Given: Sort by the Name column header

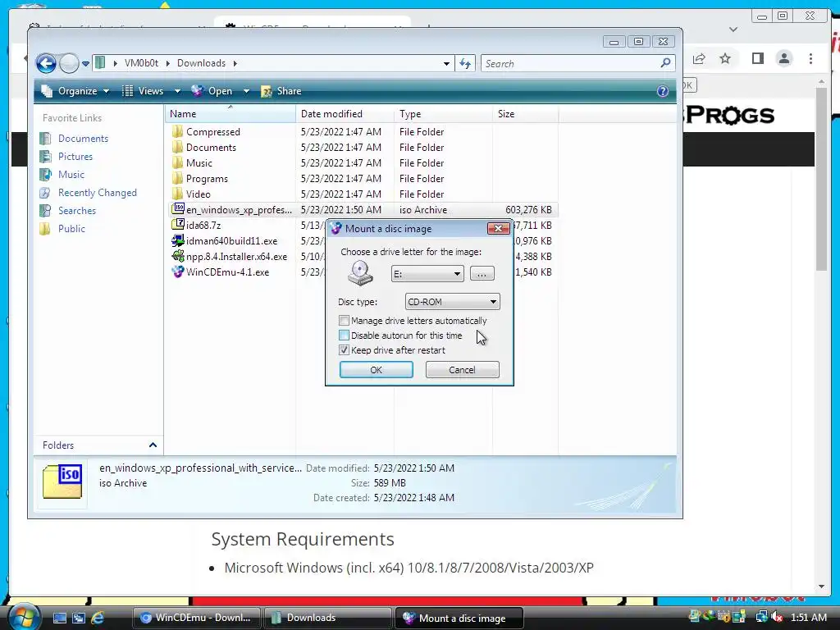Looking at the screenshot, I should 231,113.
